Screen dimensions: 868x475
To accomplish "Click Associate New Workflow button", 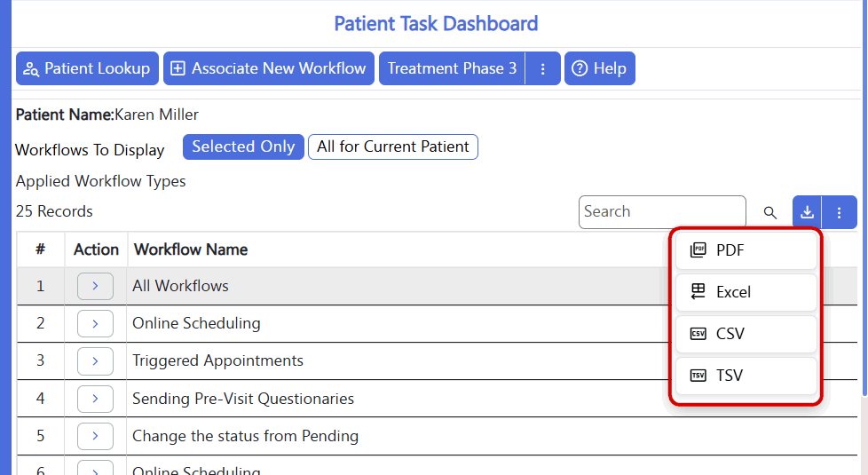I will click(x=269, y=68).
